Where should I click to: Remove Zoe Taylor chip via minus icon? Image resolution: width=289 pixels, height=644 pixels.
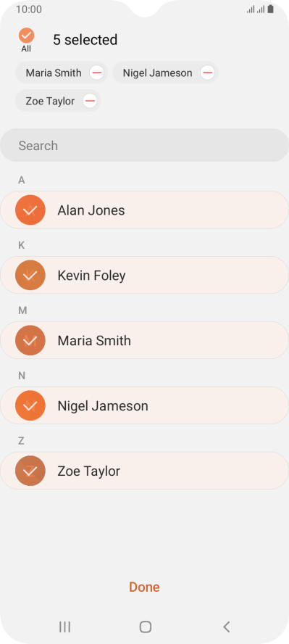[90, 101]
